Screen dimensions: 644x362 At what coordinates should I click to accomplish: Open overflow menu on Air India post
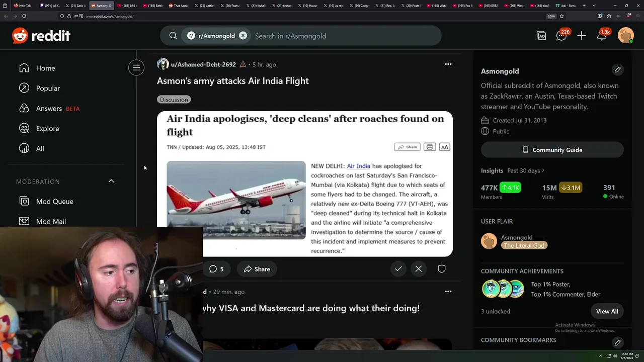448,64
